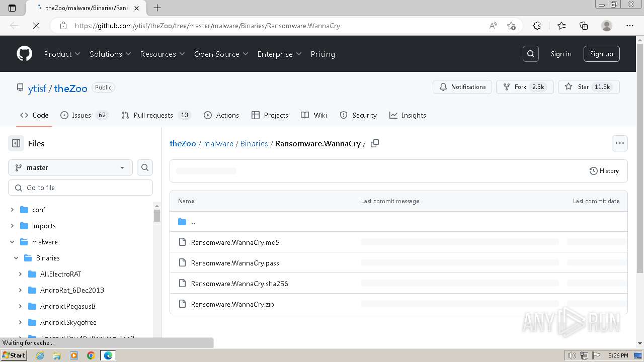The width and height of the screenshot is (644, 362).
Task: Open the more options ellipsis button
Action: (x=620, y=143)
